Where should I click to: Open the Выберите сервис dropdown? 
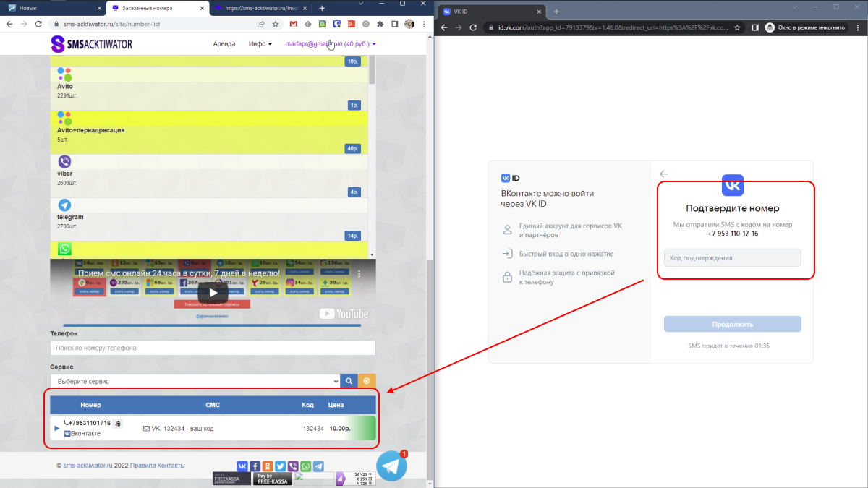(195, 380)
